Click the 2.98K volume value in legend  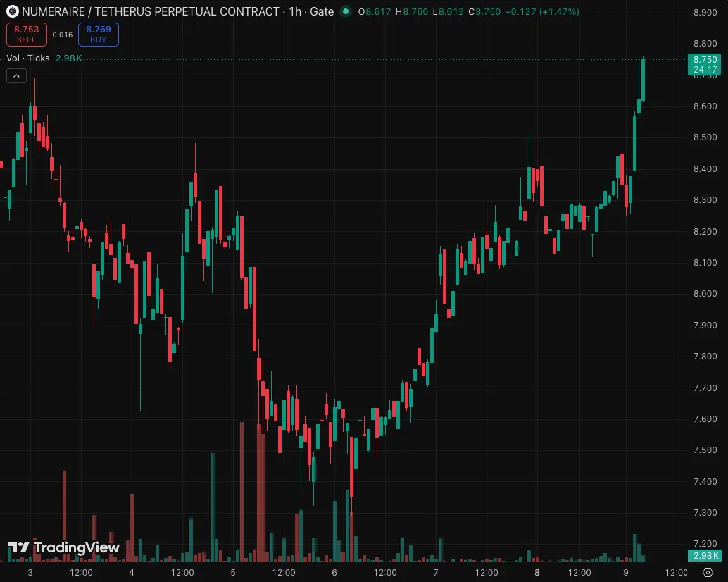pyautogui.click(x=69, y=58)
